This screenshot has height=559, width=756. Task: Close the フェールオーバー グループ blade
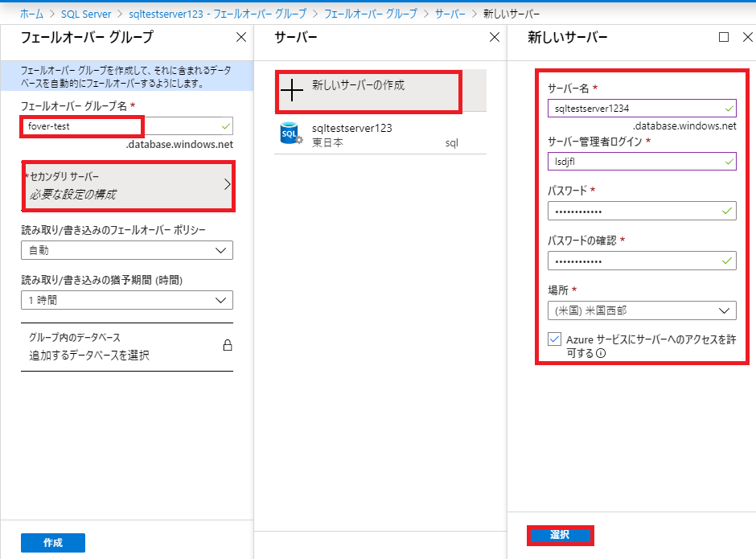[x=241, y=37]
